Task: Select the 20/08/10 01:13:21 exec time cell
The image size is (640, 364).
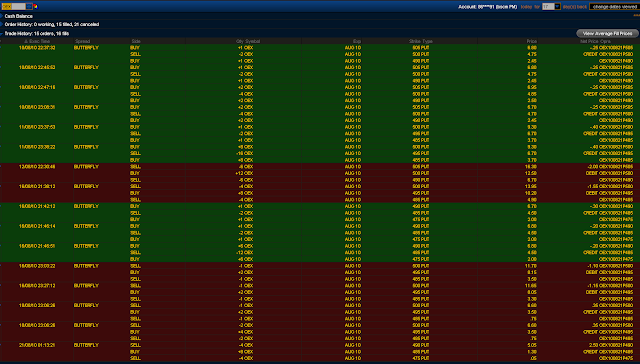Action: pos(37,345)
